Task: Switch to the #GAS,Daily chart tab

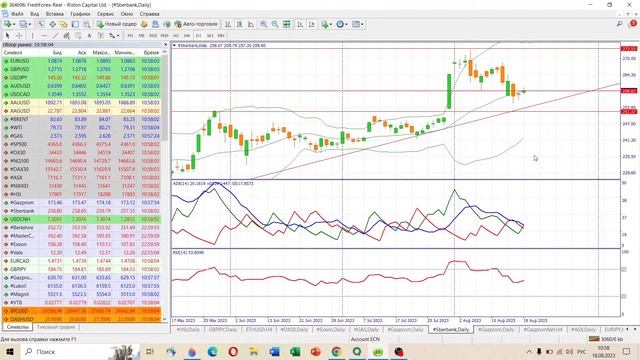Action: point(366,329)
